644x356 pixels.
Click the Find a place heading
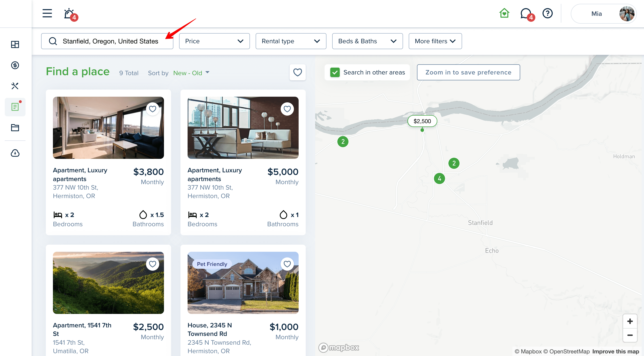click(x=78, y=72)
